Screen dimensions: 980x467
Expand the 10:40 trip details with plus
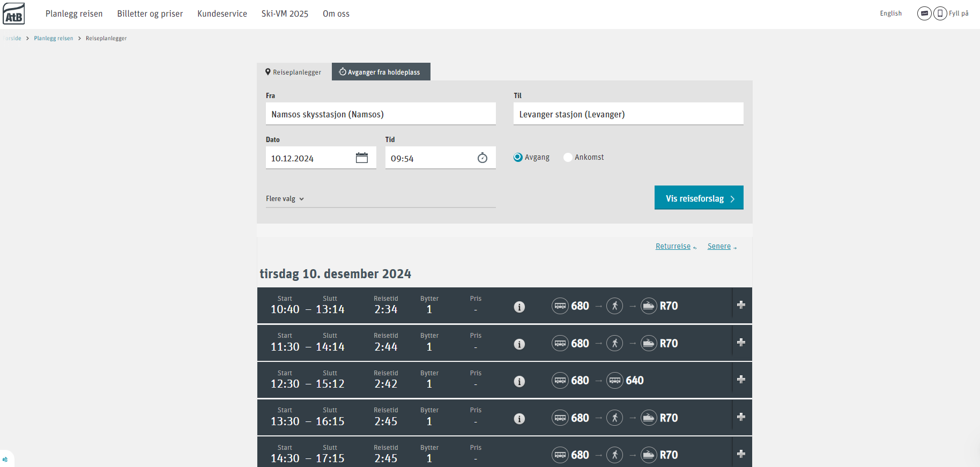(741, 305)
